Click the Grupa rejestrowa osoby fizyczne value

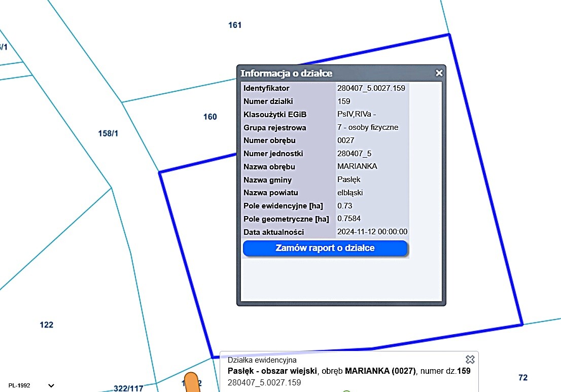(368, 127)
